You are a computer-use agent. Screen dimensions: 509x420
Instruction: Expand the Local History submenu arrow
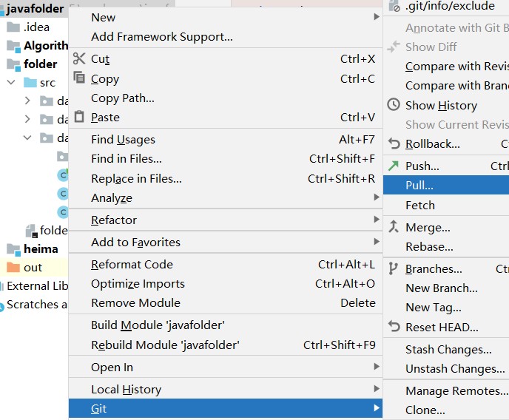pyautogui.click(x=377, y=389)
